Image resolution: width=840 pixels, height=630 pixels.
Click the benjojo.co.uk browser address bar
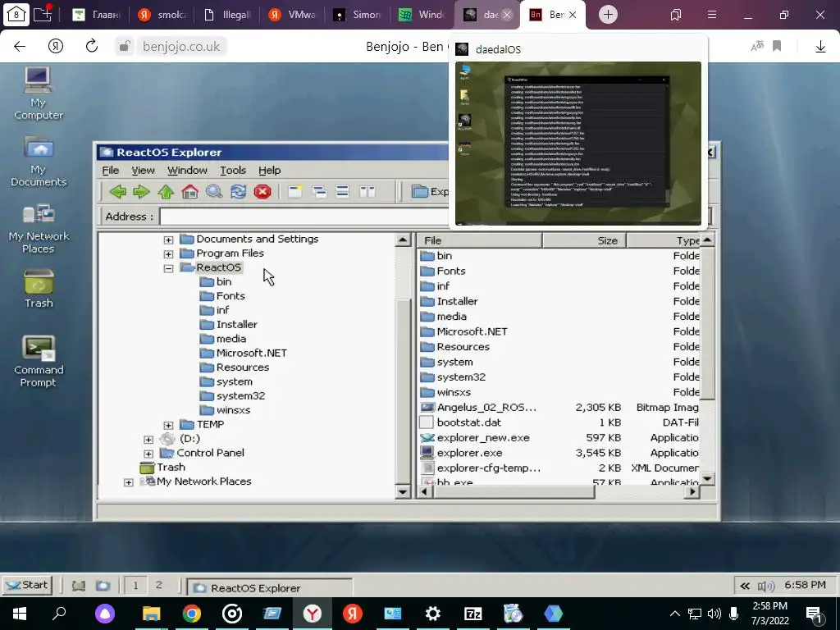pos(181,47)
